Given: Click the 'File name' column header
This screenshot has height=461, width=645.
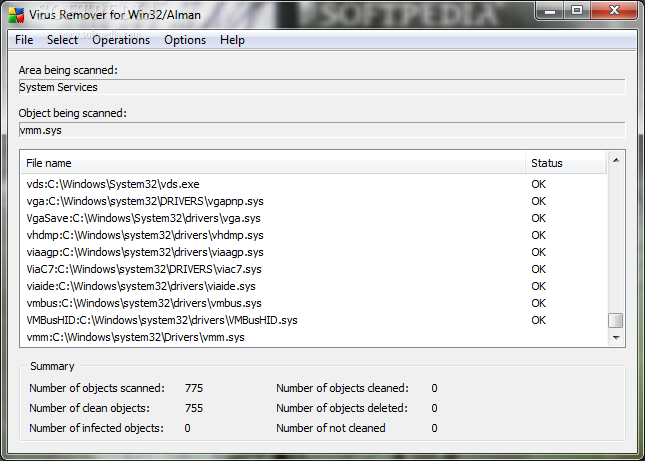Looking at the screenshot, I should (273, 163).
